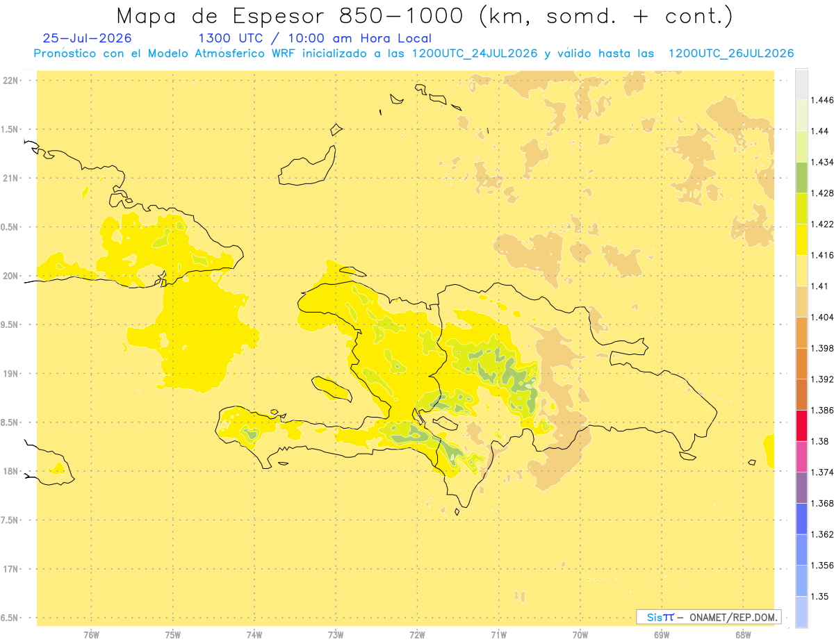Select the date label '25-Jul-2026'
The height and width of the screenshot is (644, 834).
(x=87, y=39)
